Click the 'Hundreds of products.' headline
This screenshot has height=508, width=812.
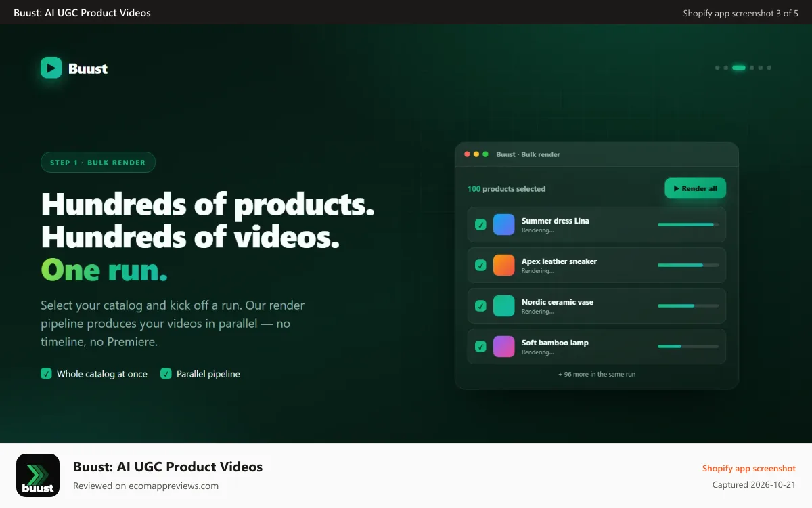[x=208, y=205]
